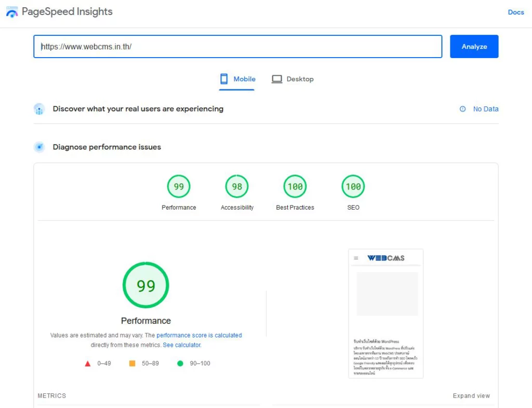Click the hamburger menu in site preview
This screenshot has width=532, height=408.
coord(356,258)
